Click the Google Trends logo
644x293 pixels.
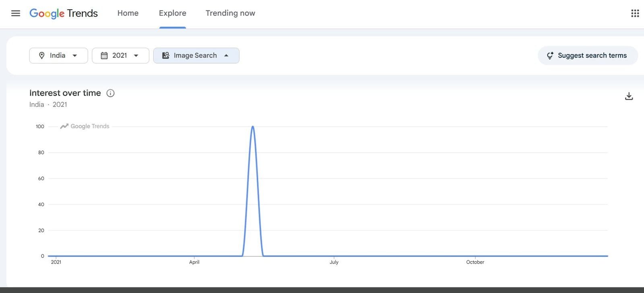coord(64,13)
